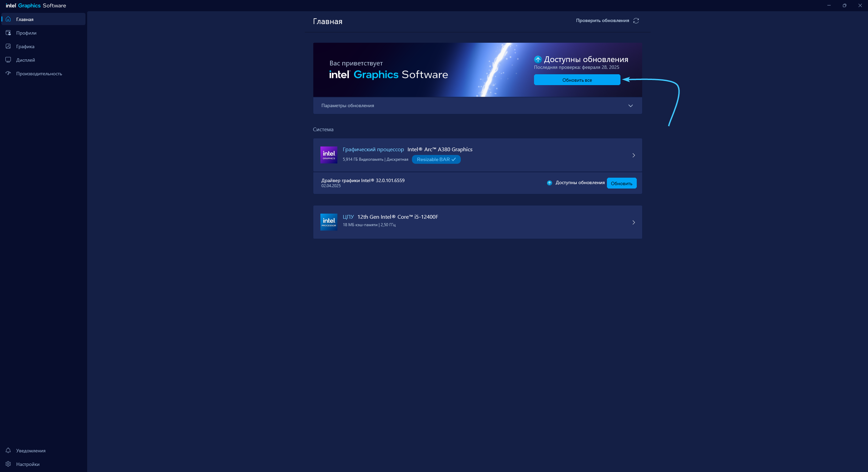This screenshot has width=868, height=472.
Task: Click the update icon in the driver row
Action: click(549, 183)
